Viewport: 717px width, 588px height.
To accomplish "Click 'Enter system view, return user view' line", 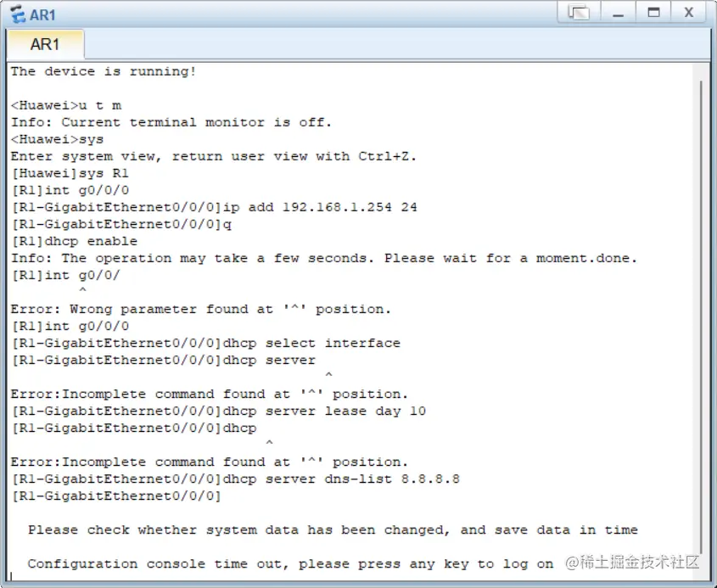I will (214, 156).
